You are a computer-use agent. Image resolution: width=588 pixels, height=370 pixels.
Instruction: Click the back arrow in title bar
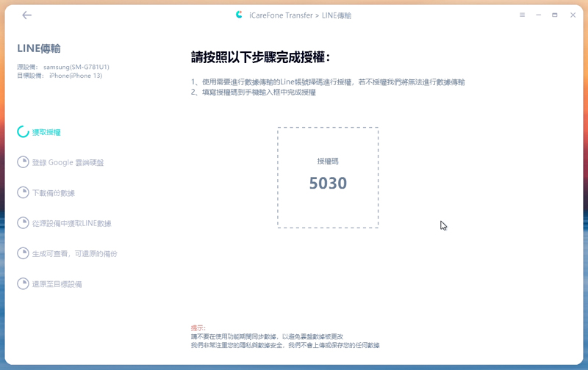point(27,15)
